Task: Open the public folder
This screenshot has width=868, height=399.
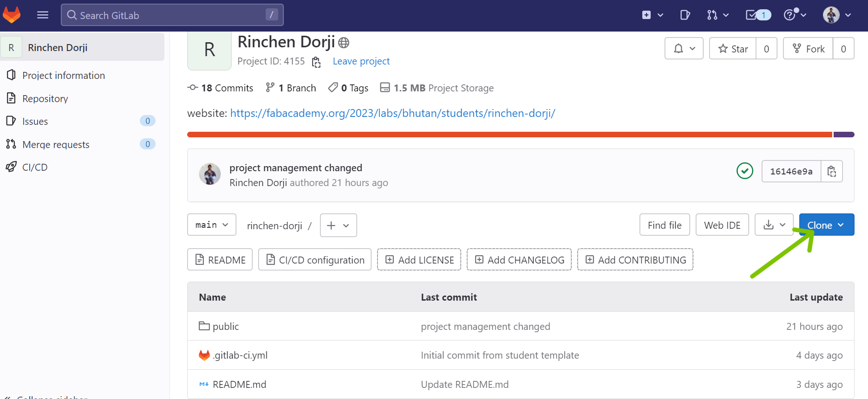Action: tap(226, 326)
